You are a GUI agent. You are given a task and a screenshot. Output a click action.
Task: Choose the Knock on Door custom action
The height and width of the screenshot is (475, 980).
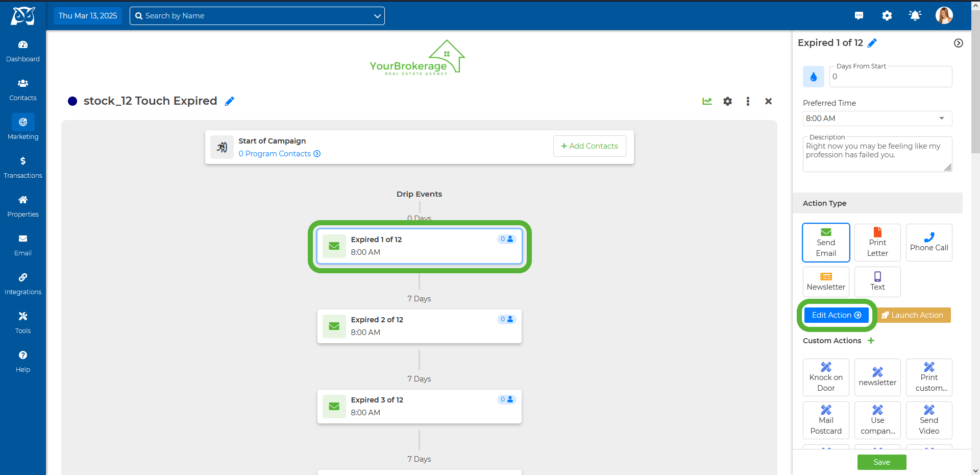pos(826,377)
